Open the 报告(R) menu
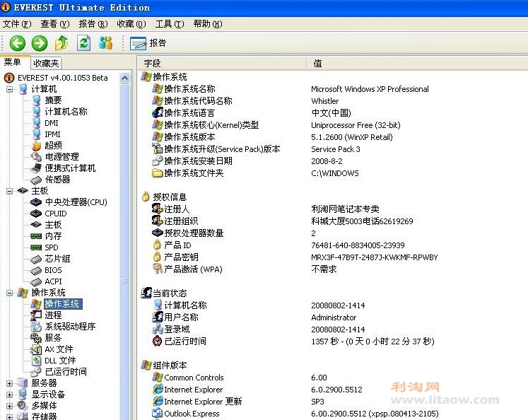Viewport: 528px width, 420px height. (93, 24)
